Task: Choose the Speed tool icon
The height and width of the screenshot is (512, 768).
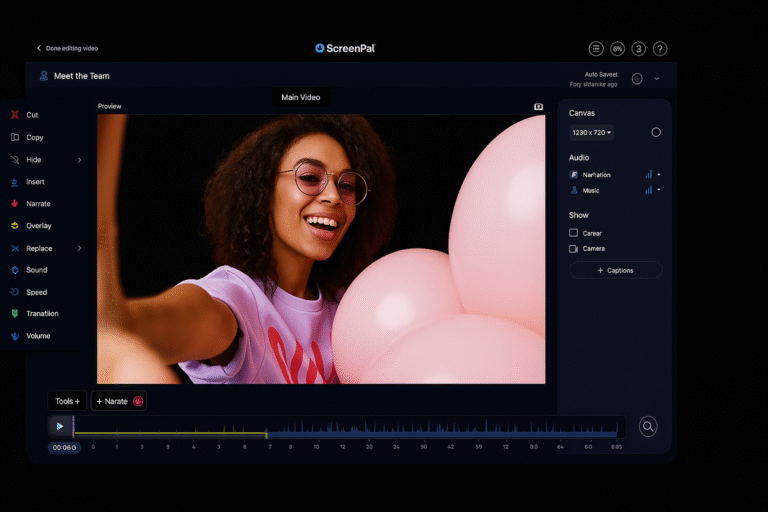Action: [15, 292]
